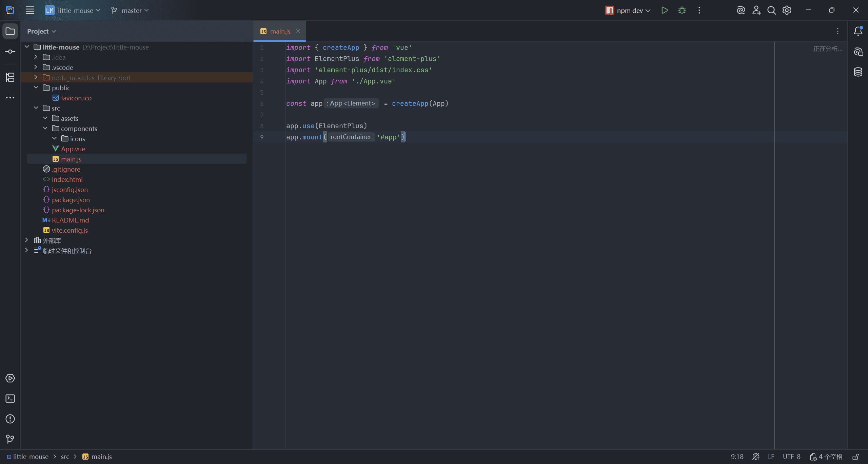
Task: Open the Problems tool window
Action: pos(10,419)
